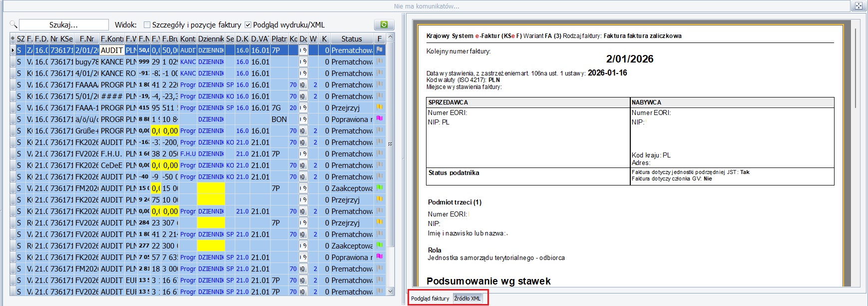Click the gray flag in the 4/01/2 row
Image resolution: width=868 pixels, height=306 pixels.
[380, 73]
